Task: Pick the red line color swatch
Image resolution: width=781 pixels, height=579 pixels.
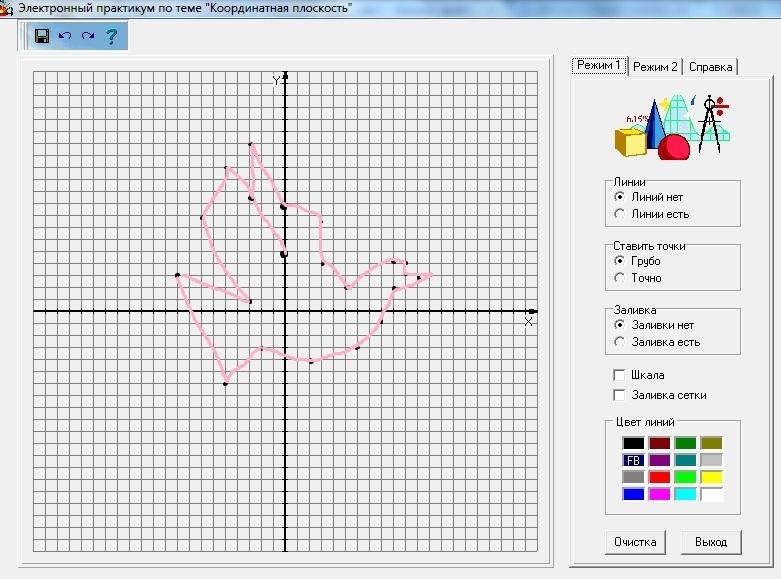Action: (659, 477)
